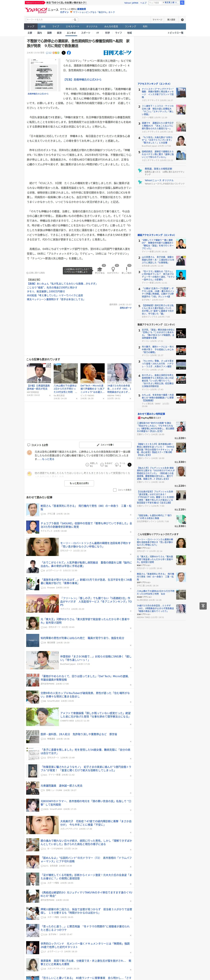Click みんなの意見 navigation tab

tap(111, 26)
